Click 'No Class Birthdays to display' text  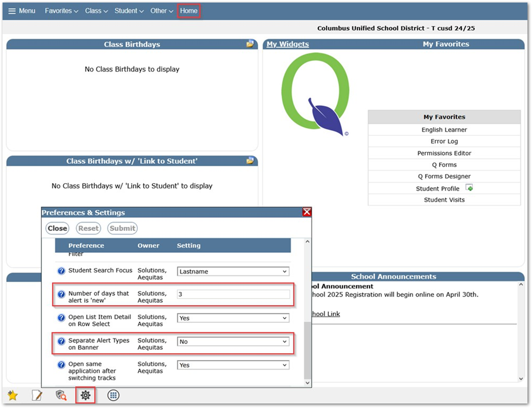[x=132, y=69]
